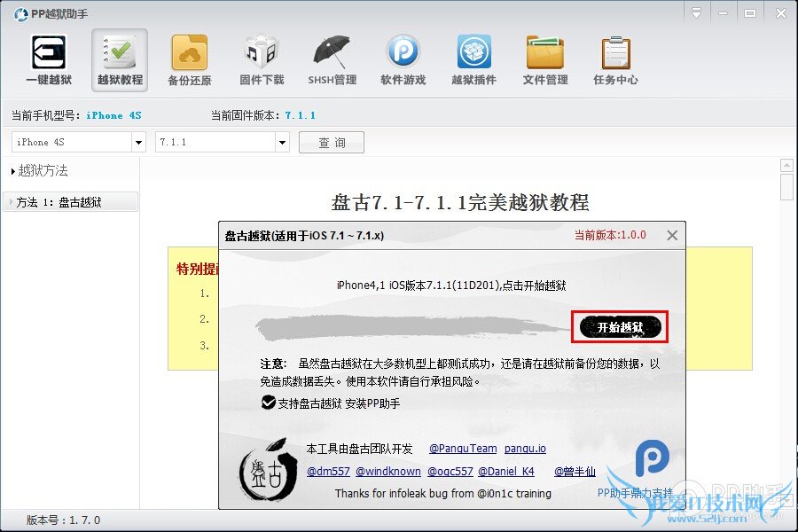Click the highlighted 开始越狱 button
The width and height of the screenshot is (798, 532).
click(618, 326)
